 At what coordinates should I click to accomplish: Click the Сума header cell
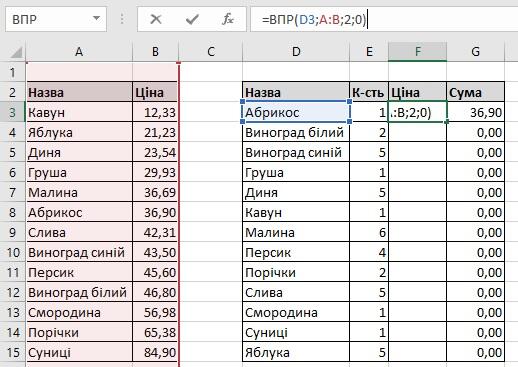[475, 92]
